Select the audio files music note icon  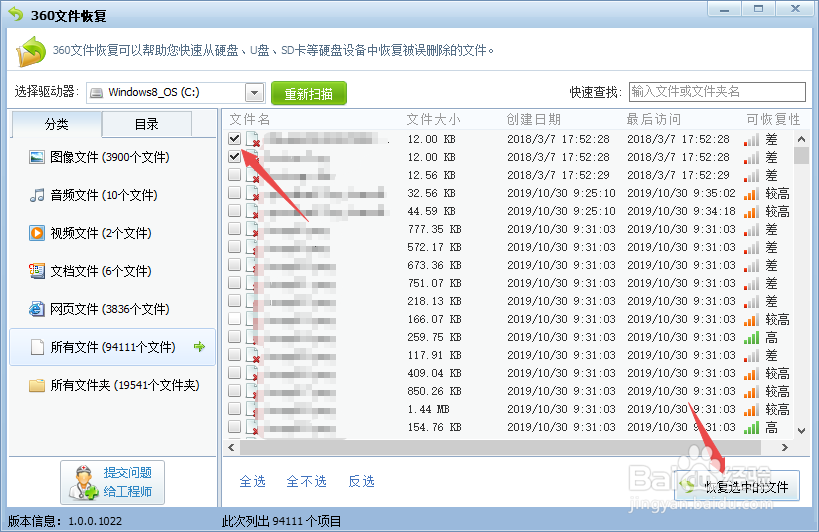click(37, 195)
